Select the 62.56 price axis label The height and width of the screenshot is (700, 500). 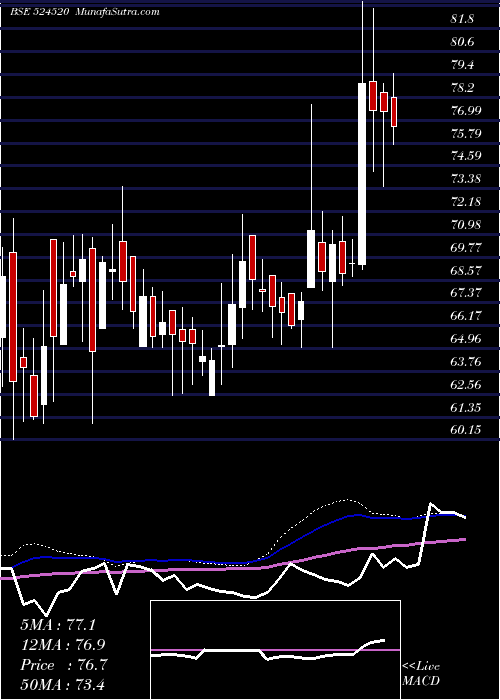(x=466, y=384)
